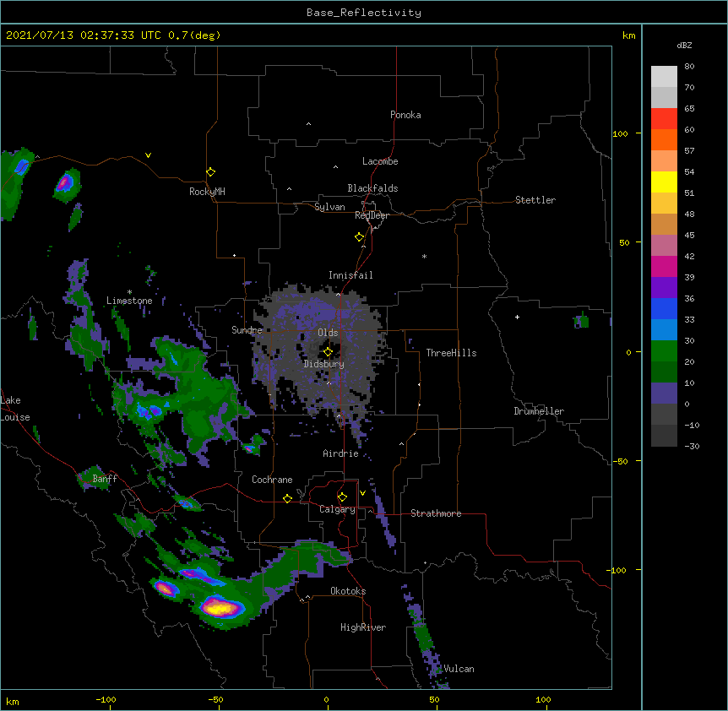The height and width of the screenshot is (711, 728).
Task: Click the Lake Louise map label
Action: pos(15,409)
